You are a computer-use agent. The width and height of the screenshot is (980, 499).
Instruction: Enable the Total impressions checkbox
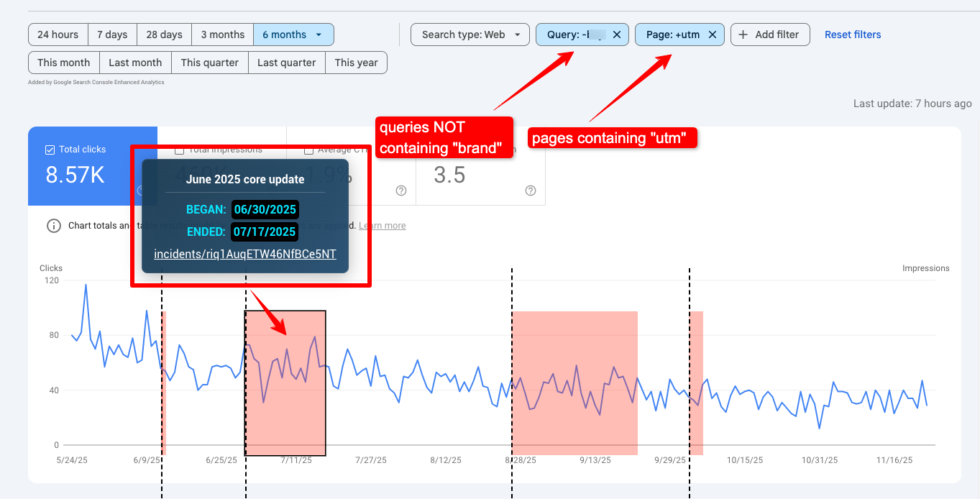tap(179, 150)
